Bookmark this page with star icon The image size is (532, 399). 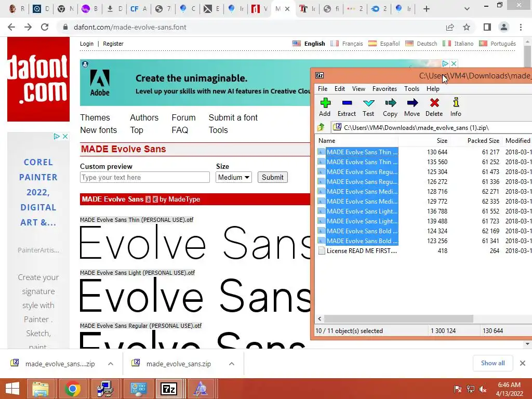coord(467,27)
